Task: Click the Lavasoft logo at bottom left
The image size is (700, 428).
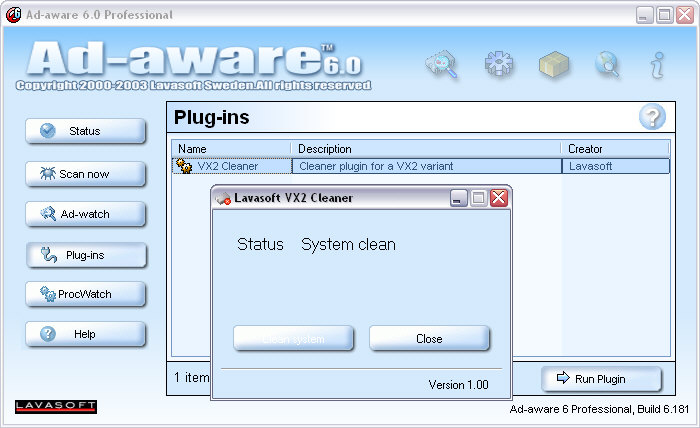Action: tap(56, 407)
